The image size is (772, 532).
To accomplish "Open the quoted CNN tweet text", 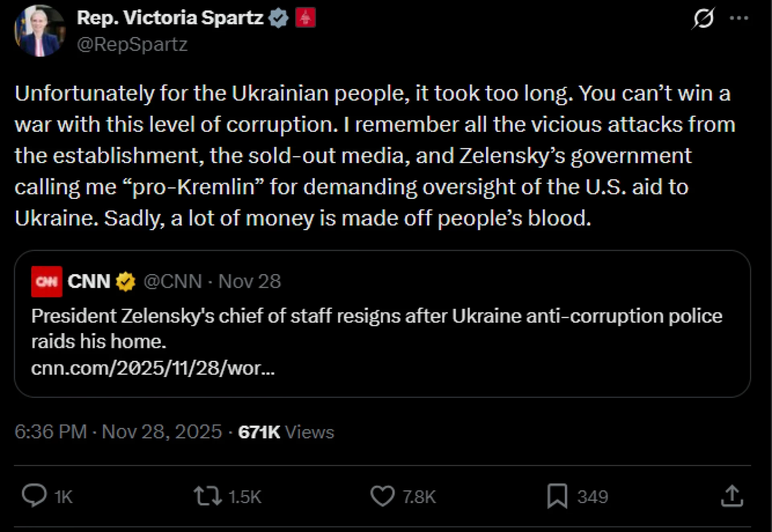I will [x=377, y=328].
